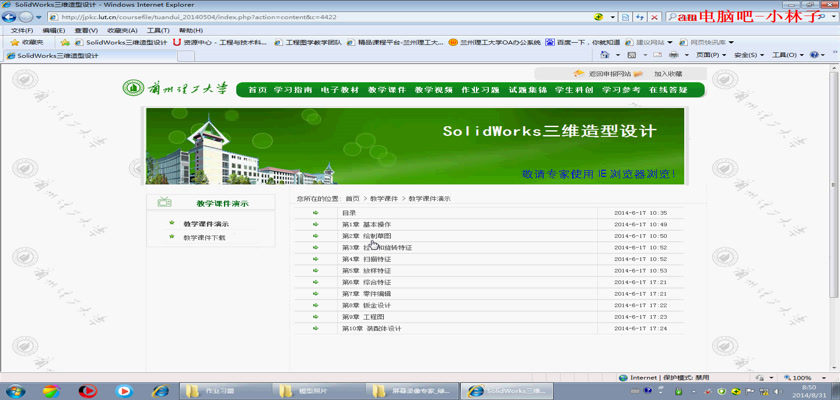Open the 第8章 钣金设计 courseware link

(366, 305)
